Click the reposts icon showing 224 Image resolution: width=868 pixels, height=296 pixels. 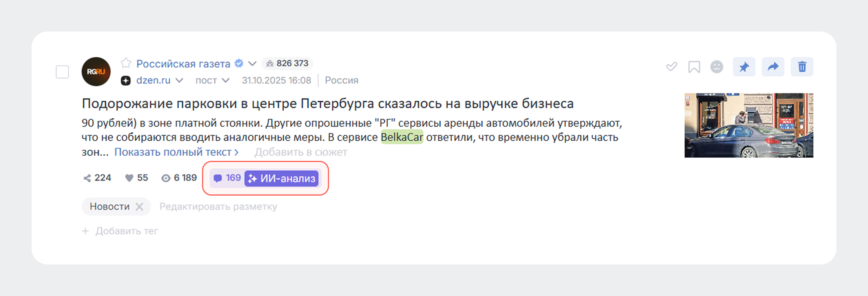click(87, 178)
